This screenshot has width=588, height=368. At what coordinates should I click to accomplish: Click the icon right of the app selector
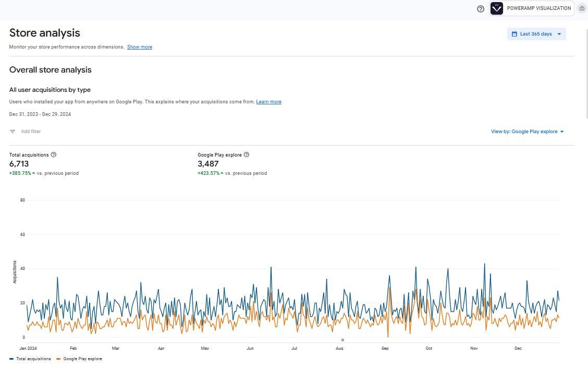[x=582, y=8]
